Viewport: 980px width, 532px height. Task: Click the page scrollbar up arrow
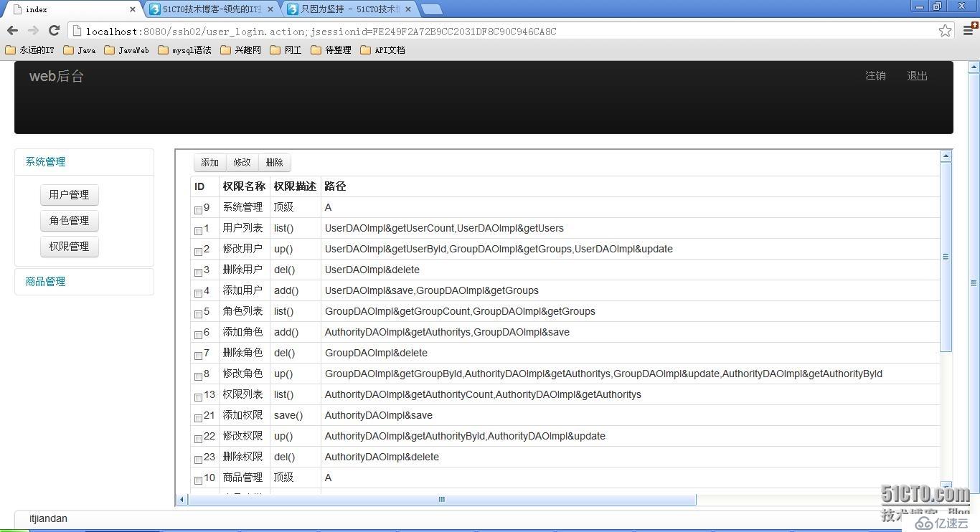pos(974,67)
